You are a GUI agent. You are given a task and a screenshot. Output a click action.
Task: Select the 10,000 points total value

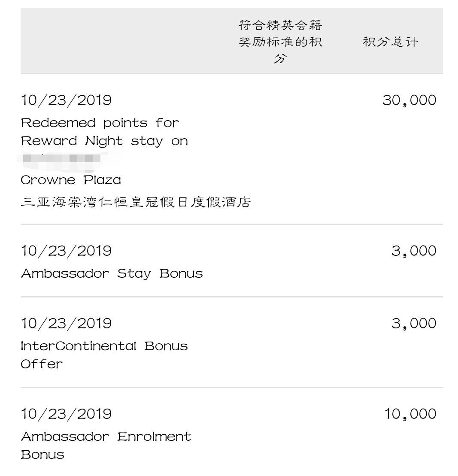point(410,414)
